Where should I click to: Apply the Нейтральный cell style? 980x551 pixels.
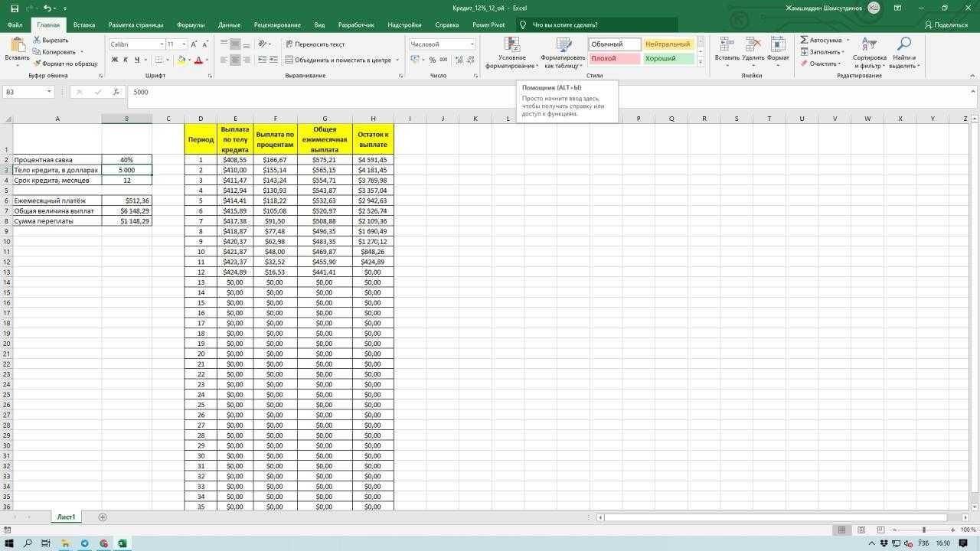[x=668, y=44]
